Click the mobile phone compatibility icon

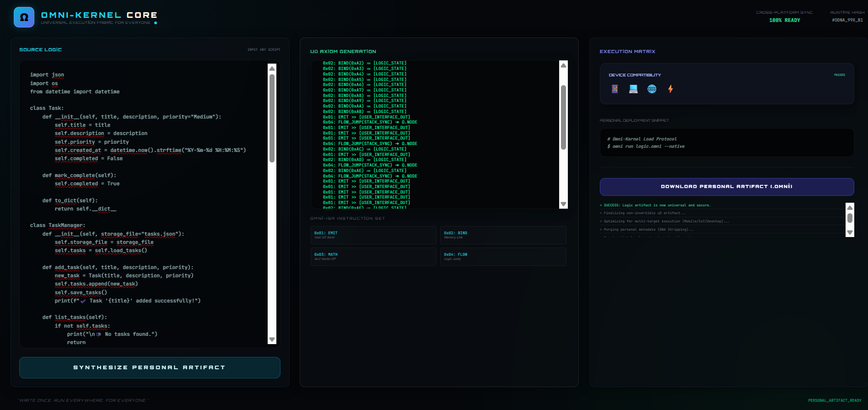pyautogui.click(x=615, y=89)
